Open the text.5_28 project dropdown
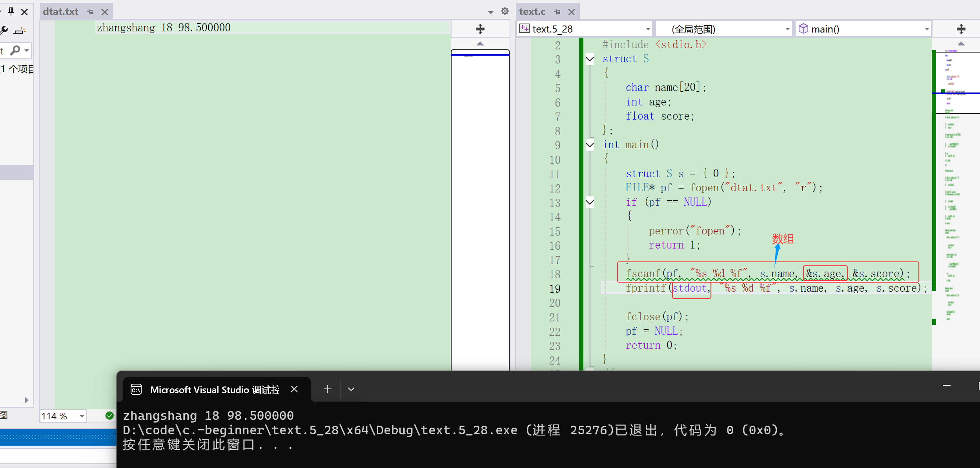 click(648, 29)
